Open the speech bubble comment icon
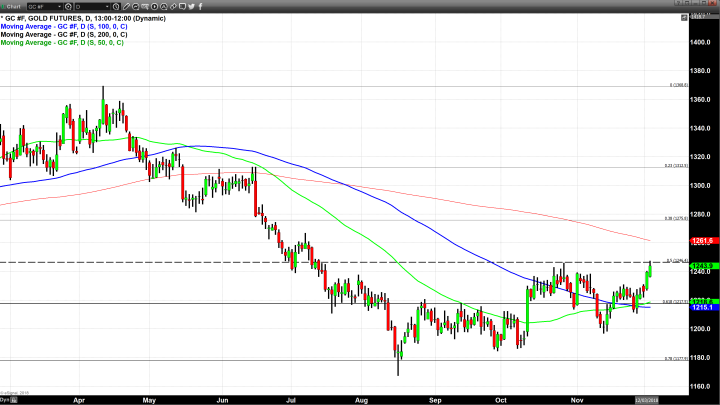Screen dimensions: 720x405 (x=182, y=6)
